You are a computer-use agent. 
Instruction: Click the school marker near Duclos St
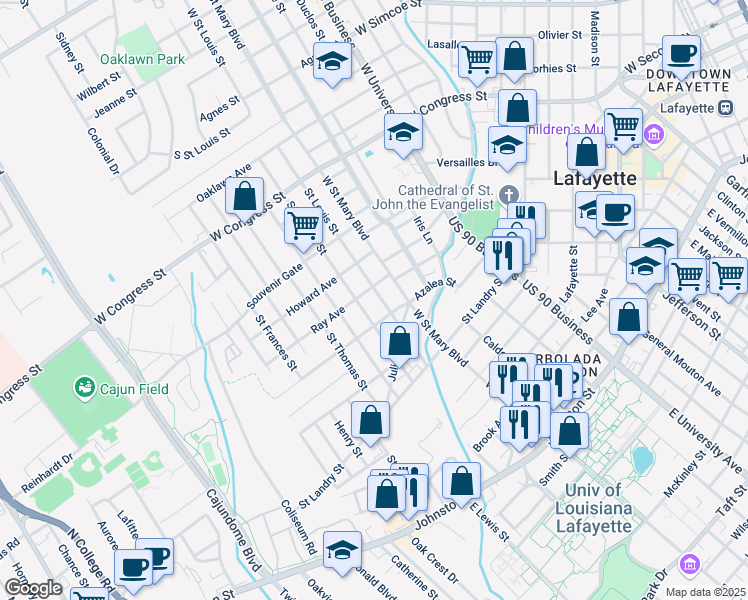[332, 62]
